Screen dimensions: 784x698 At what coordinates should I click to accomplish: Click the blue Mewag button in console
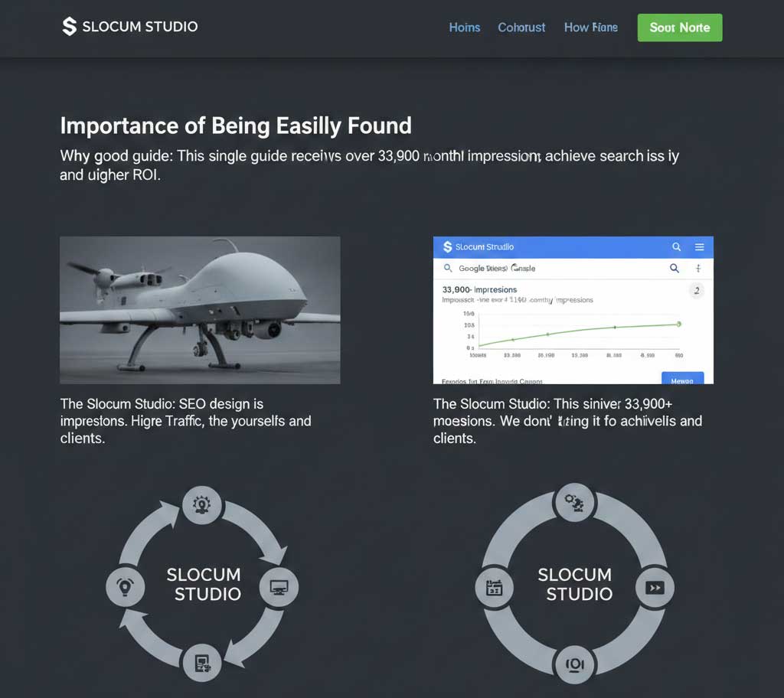coord(682,379)
